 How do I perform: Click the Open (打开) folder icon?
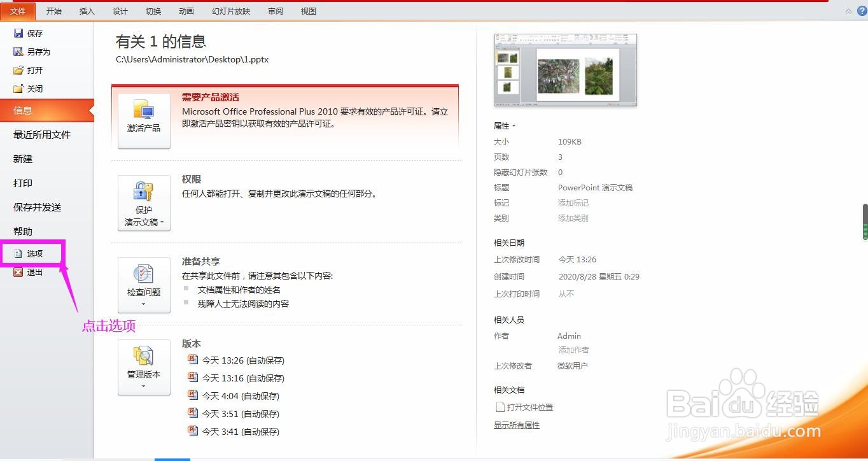pyautogui.click(x=18, y=70)
